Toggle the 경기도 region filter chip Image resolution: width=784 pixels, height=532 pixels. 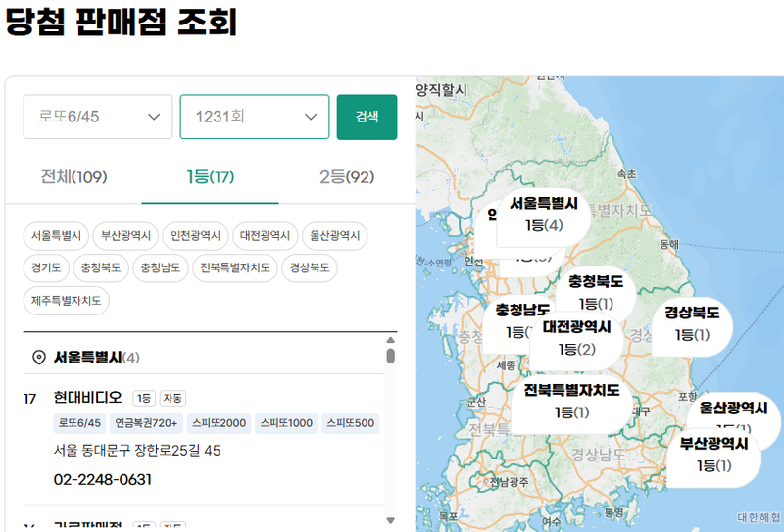(46, 268)
